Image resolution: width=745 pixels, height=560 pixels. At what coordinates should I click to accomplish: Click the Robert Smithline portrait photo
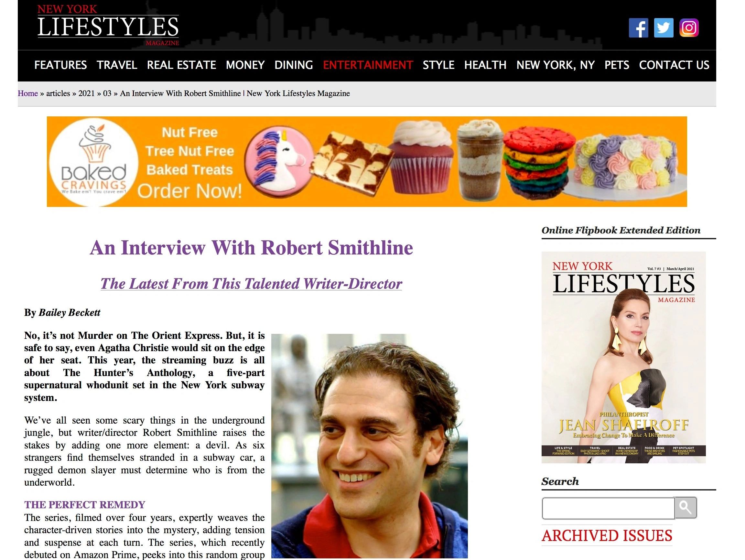370,446
